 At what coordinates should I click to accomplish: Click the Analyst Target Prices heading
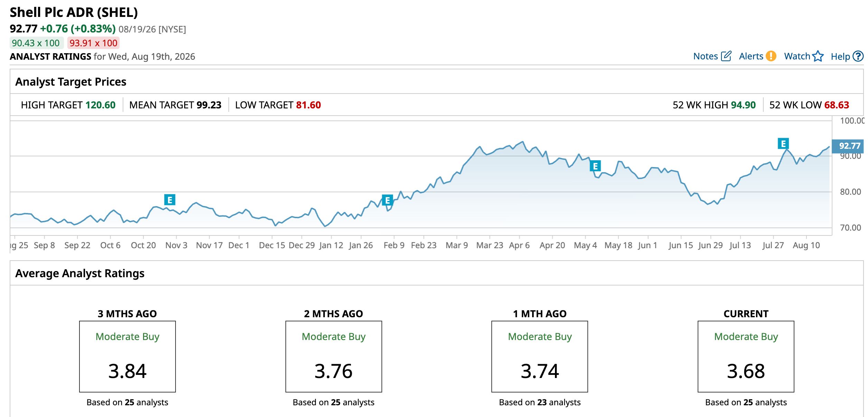(71, 82)
